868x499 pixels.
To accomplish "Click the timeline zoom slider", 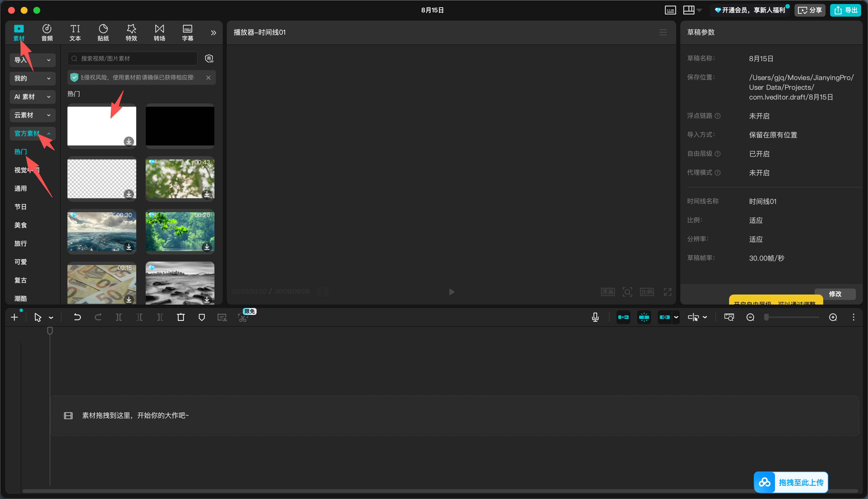I will [x=792, y=317].
